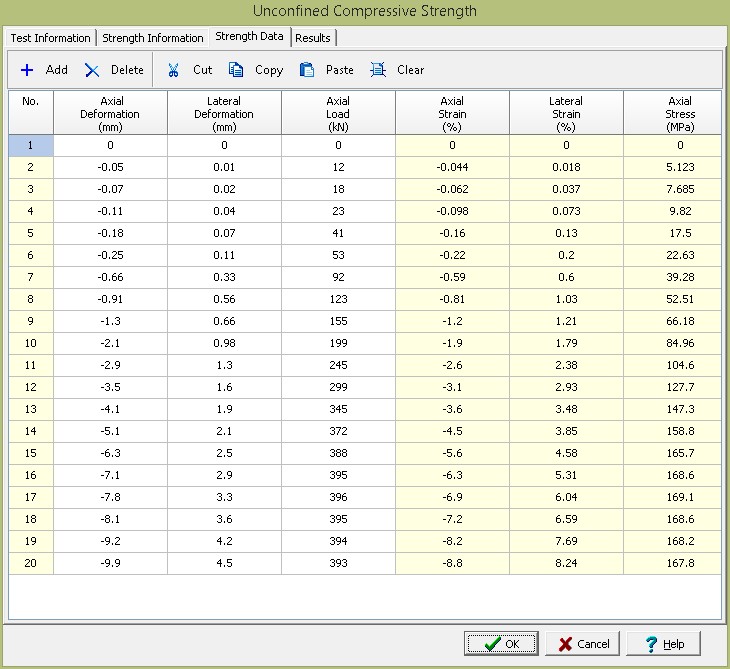Click Lateral Deformation cell showing 0.98

point(224,344)
